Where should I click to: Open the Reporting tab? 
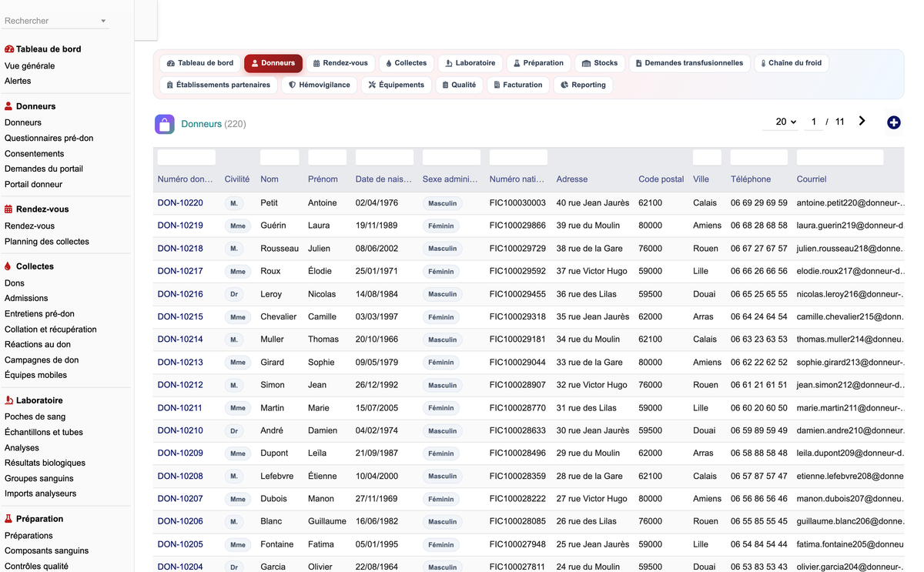[x=583, y=85]
